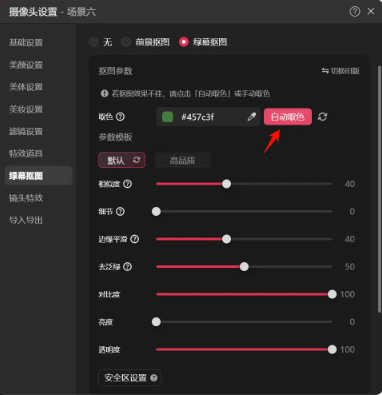Viewport: 382px width, 395px height.
Task: Click the value 50 beside 去泛绿
Action: 350,267
